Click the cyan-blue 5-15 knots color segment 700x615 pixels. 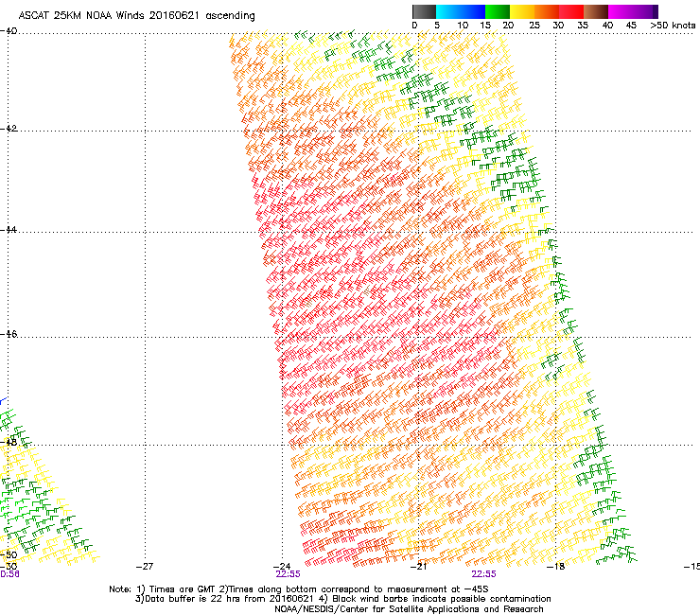(461, 11)
